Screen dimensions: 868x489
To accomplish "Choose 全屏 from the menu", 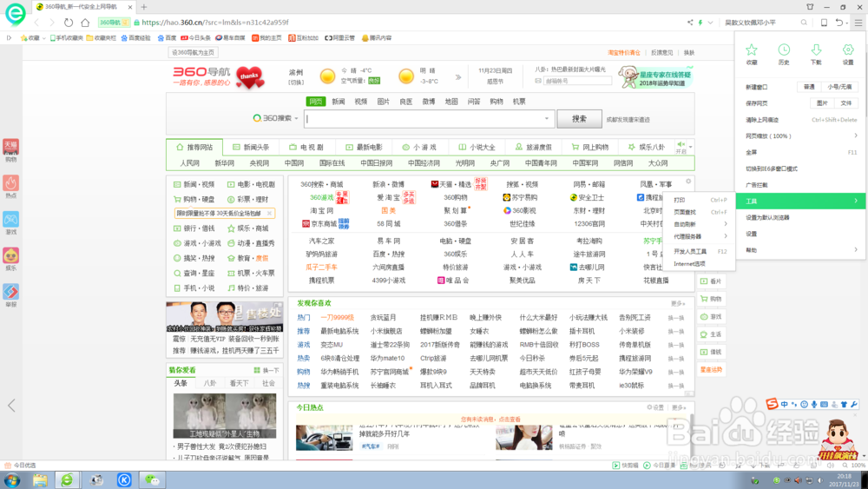I will pyautogui.click(x=801, y=152).
